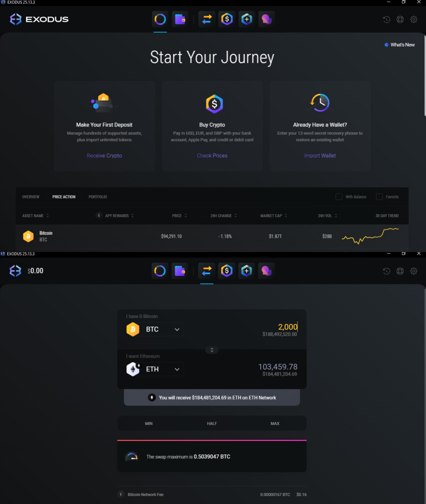The width and height of the screenshot is (426, 504).
Task: Select the HALF amount button
Action: click(x=212, y=424)
